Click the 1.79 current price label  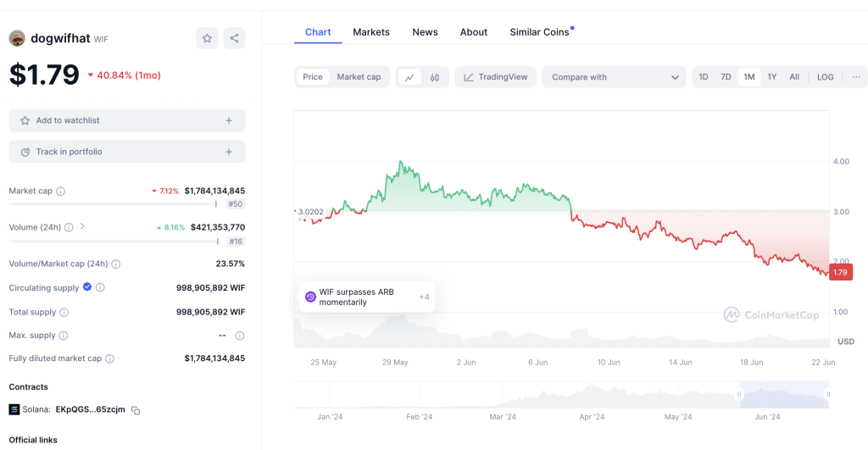(x=840, y=272)
